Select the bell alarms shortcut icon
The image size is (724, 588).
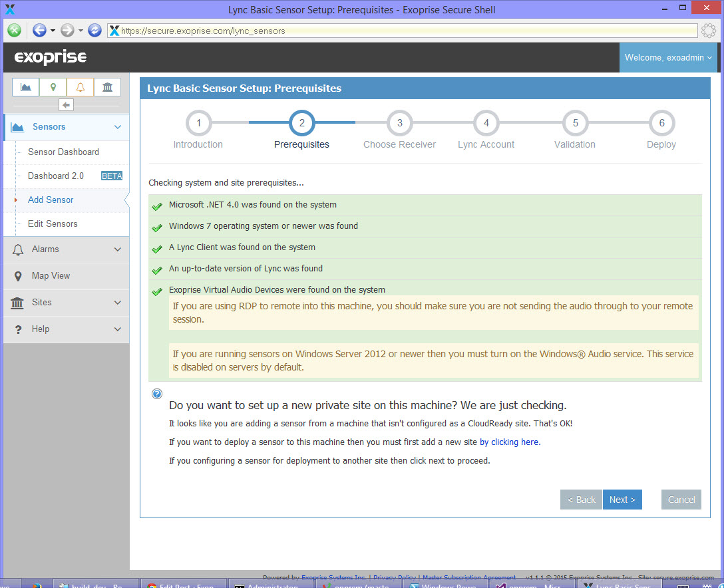pos(81,86)
